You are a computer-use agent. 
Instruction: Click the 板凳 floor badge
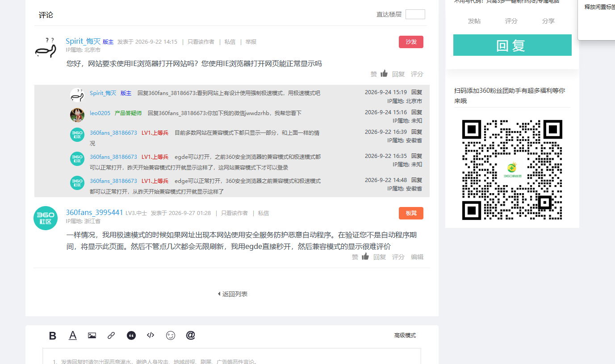(411, 213)
